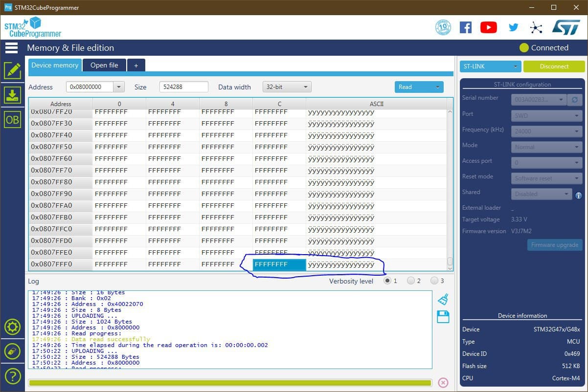Switch to the Open file tab
Viewport: 588px width, 392px height.
coord(104,65)
